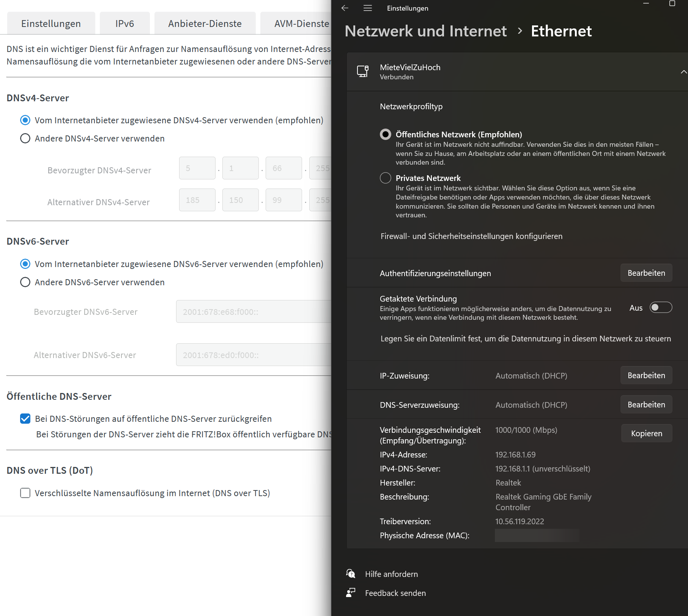Maximize the Einstellungen window
This screenshot has height=616, width=688.
click(x=672, y=3)
